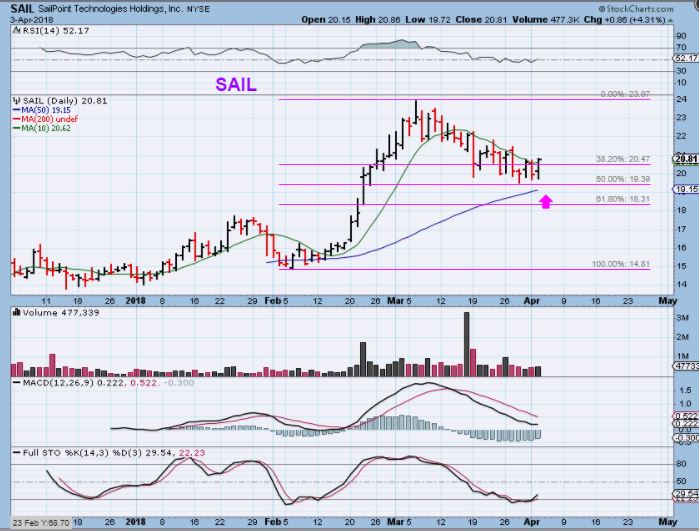Click the MA(50) 19.15 legend entry
Image resolution: width=699 pixels, height=531 pixels.
(x=42, y=110)
